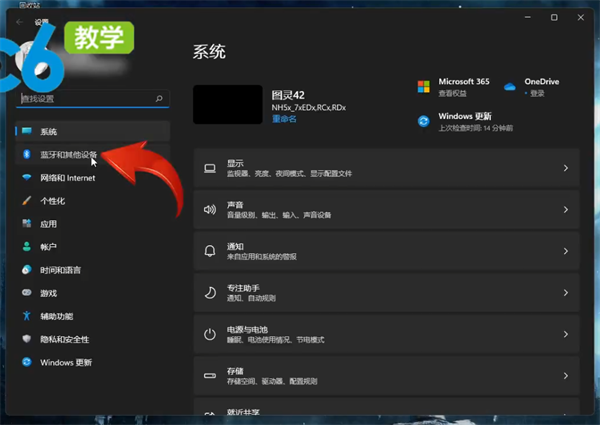Open OneDrive 登录 link

click(x=537, y=93)
